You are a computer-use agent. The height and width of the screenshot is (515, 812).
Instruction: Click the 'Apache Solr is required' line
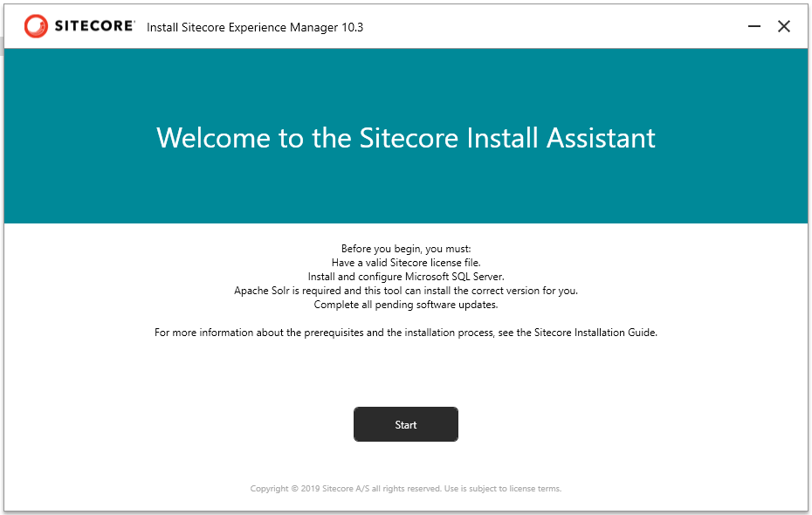click(x=405, y=291)
